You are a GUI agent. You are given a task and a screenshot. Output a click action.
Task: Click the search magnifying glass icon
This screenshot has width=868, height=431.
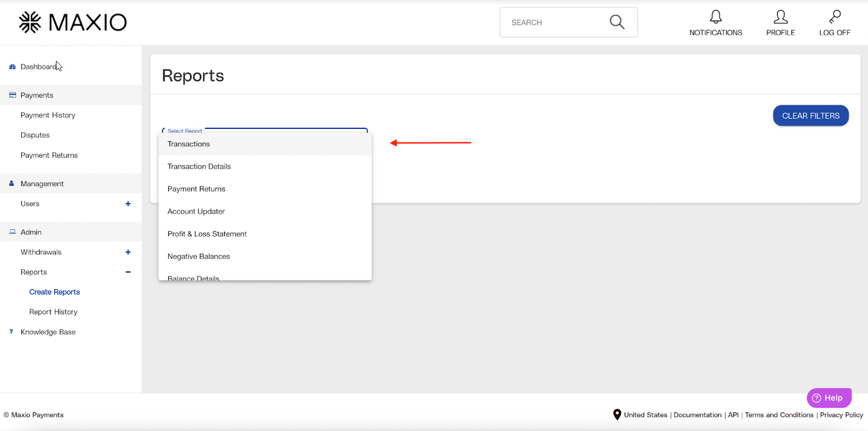point(617,22)
